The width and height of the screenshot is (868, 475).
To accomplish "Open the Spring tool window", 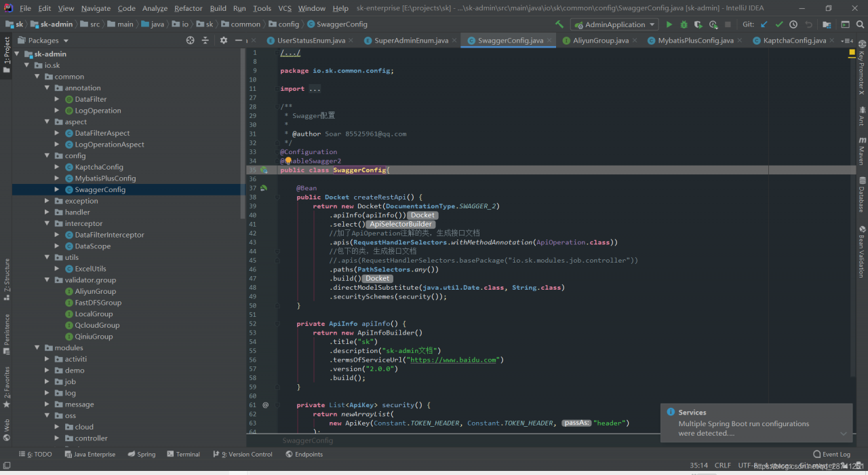I will click(x=141, y=454).
